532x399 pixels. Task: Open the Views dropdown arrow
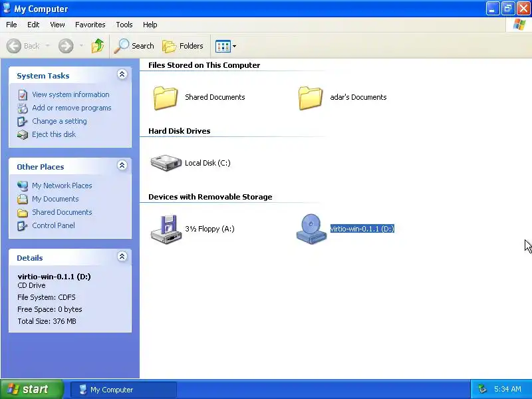point(234,46)
